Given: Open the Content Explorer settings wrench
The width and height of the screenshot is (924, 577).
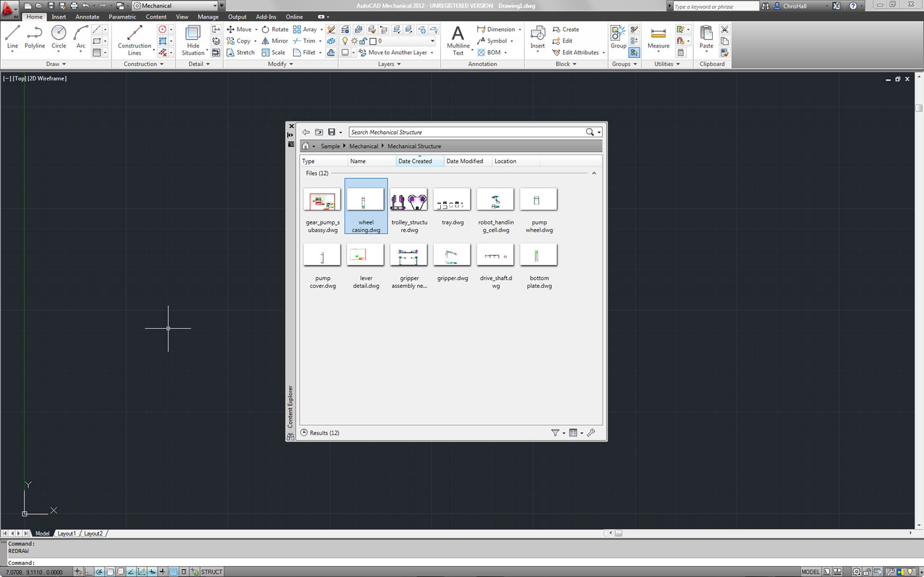Looking at the screenshot, I should click(591, 433).
